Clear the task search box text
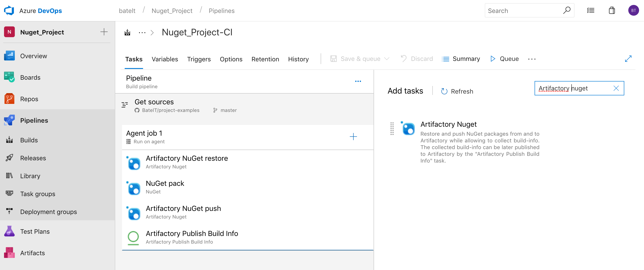 [x=616, y=88]
